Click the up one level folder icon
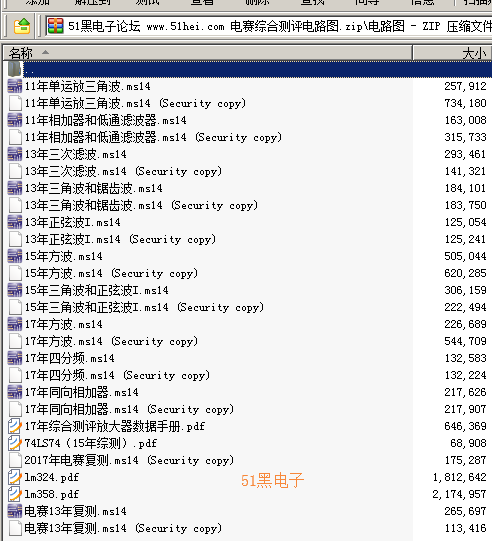Viewport: 492px width, 541px height. tap(22, 26)
